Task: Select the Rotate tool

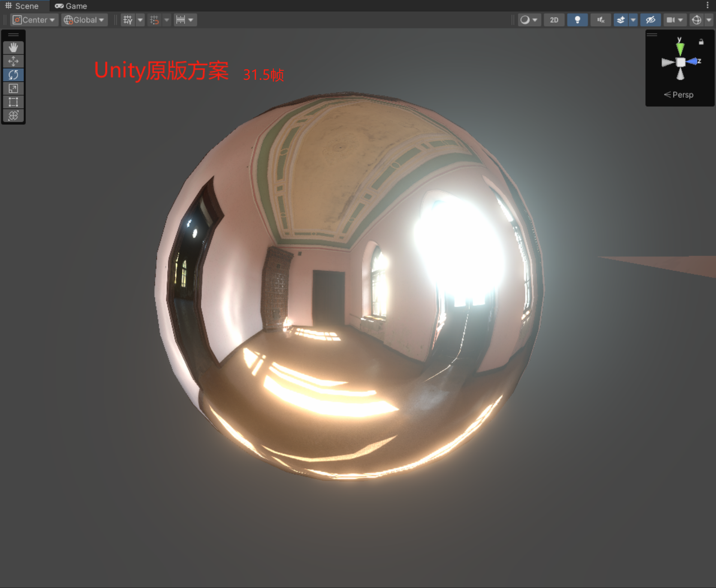Action: [13, 75]
